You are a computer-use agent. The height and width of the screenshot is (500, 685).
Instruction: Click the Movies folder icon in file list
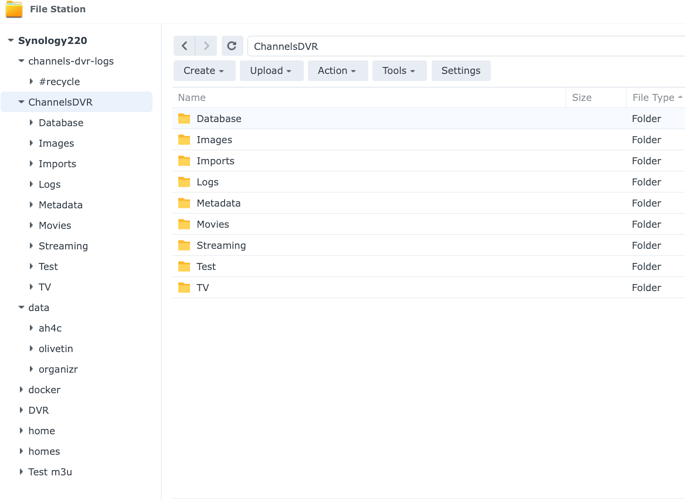click(184, 224)
